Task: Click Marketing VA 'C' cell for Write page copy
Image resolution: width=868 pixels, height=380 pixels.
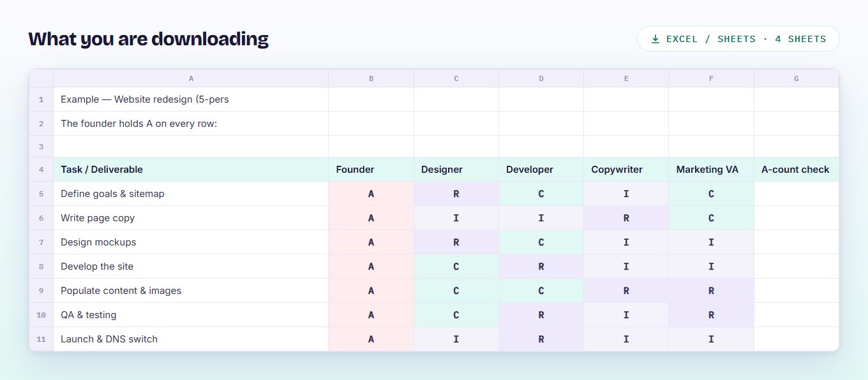Action: pos(712,218)
